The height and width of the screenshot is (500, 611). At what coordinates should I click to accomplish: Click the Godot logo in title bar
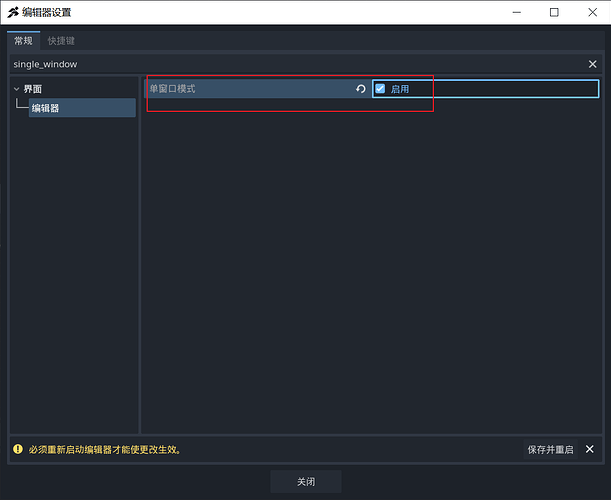[x=13, y=12]
